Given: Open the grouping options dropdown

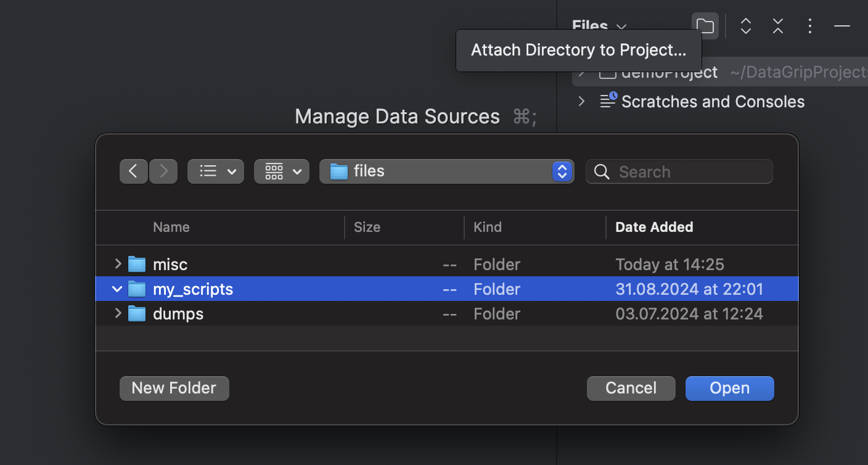Looking at the screenshot, I should pyautogui.click(x=281, y=171).
